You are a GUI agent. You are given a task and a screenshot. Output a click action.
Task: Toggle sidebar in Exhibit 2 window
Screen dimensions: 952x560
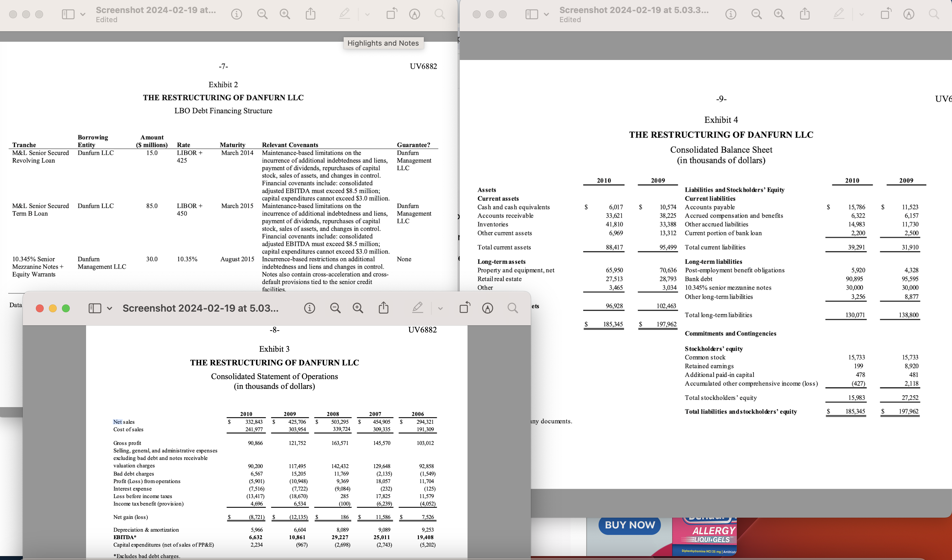(68, 14)
